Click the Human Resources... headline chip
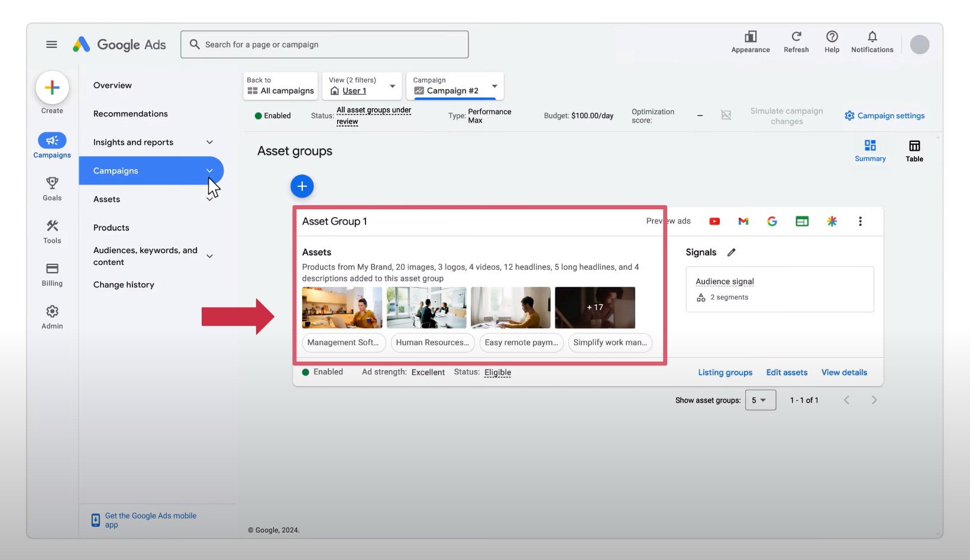 (432, 342)
